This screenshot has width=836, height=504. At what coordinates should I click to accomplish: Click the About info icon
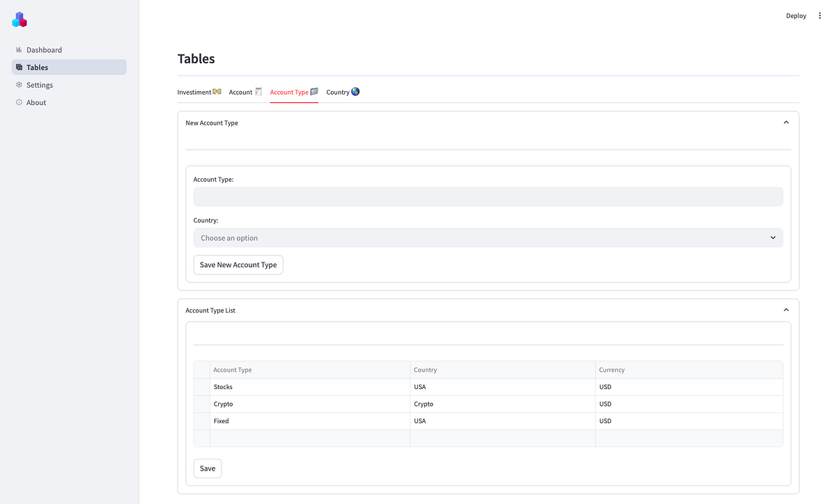[19, 102]
